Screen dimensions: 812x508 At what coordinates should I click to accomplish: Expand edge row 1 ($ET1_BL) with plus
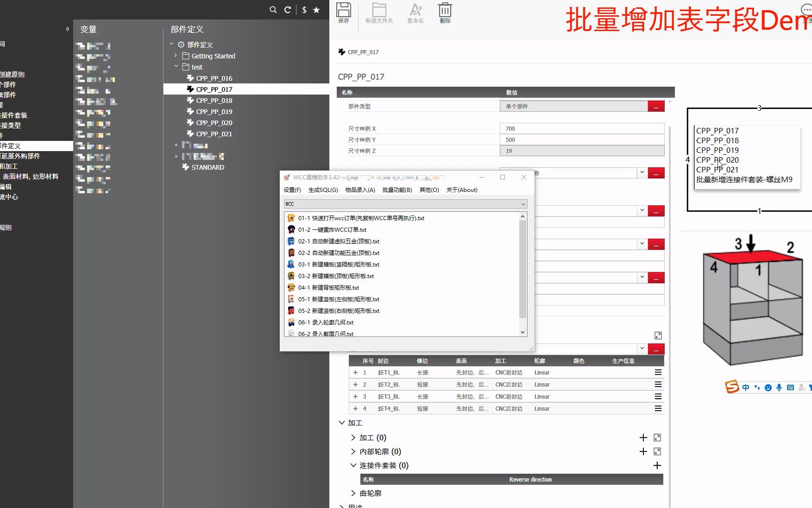click(x=355, y=372)
